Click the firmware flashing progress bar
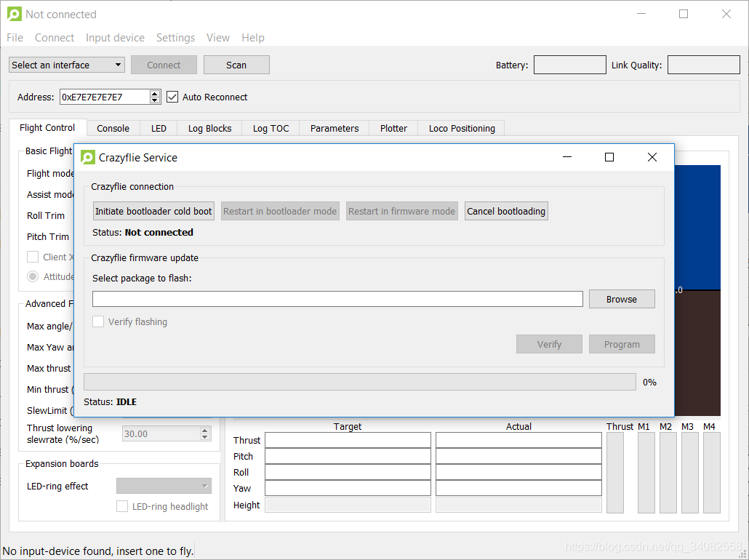This screenshot has height=560, width=749. tap(360, 383)
